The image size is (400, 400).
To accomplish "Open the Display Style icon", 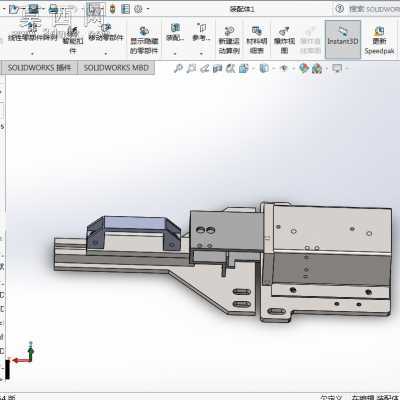I will (x=264, y=69).
